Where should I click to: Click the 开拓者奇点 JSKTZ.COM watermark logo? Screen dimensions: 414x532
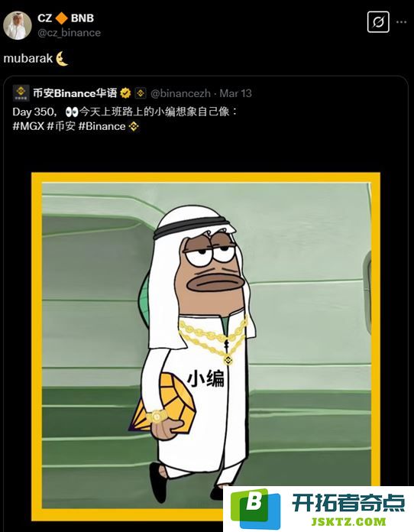(319, 508)
